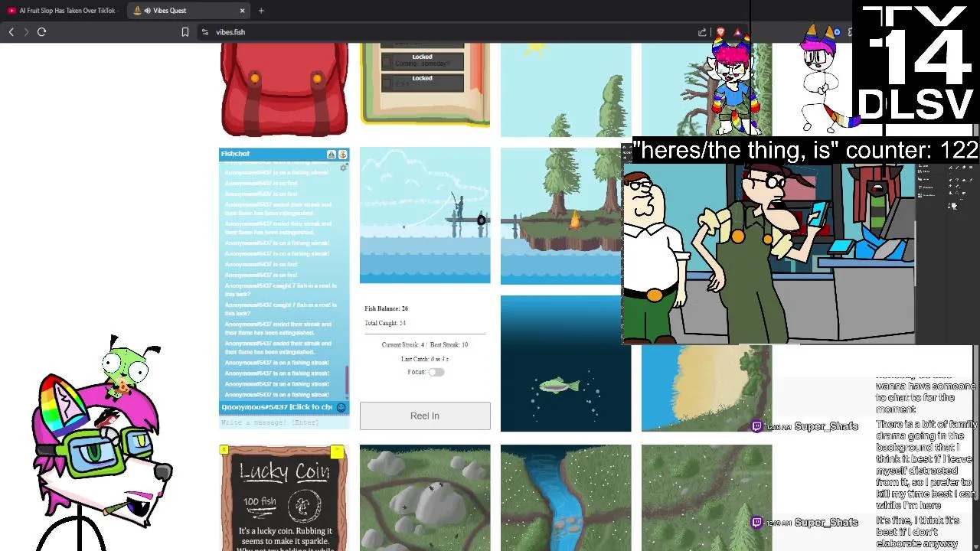Click the sandy beach coast tile
The width and height of the screenshot is (980, 551).
point(707,389)
